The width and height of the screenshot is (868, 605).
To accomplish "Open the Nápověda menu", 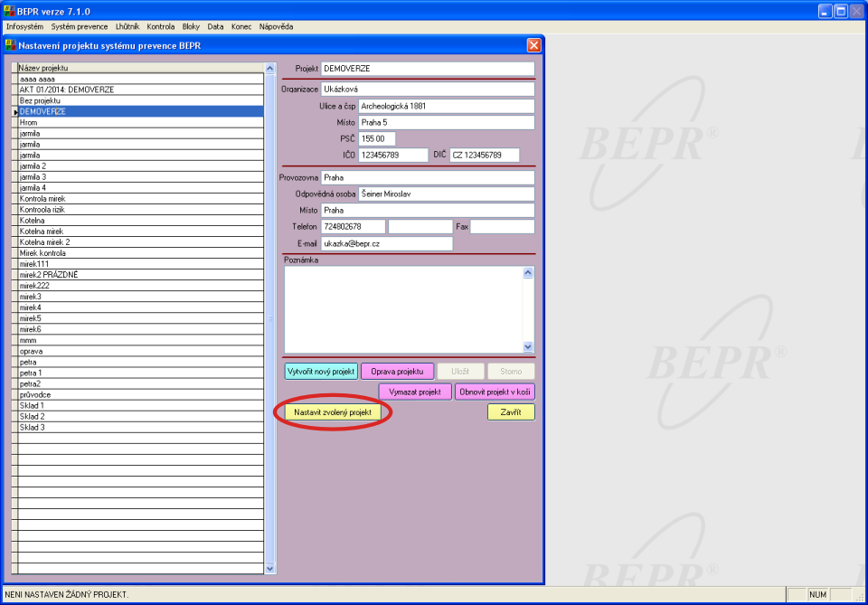I will pyautogui.click(x=277, y=26).
